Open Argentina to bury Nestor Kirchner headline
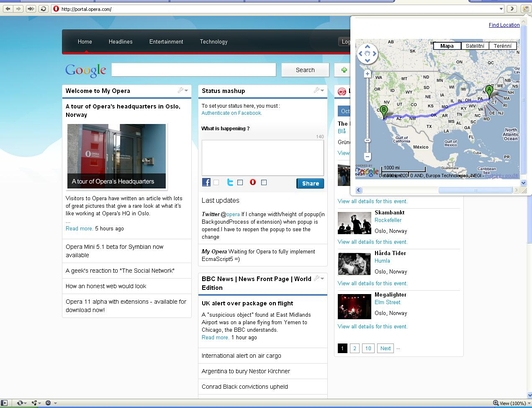This screenshot has height=408, width=532. [x=246, y=371]
